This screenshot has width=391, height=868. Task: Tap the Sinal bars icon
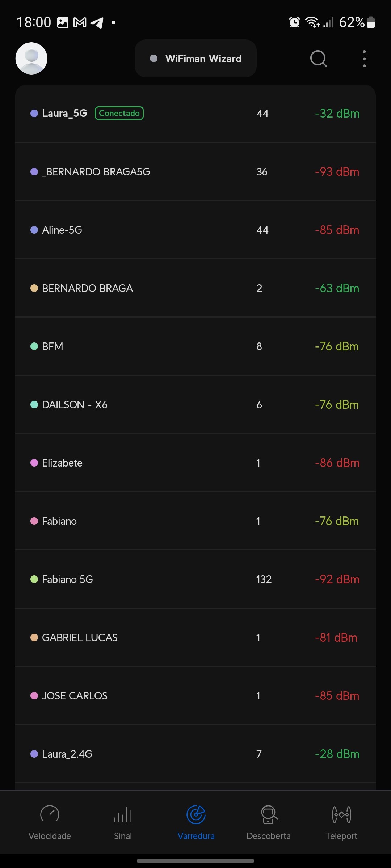point(123,815)
